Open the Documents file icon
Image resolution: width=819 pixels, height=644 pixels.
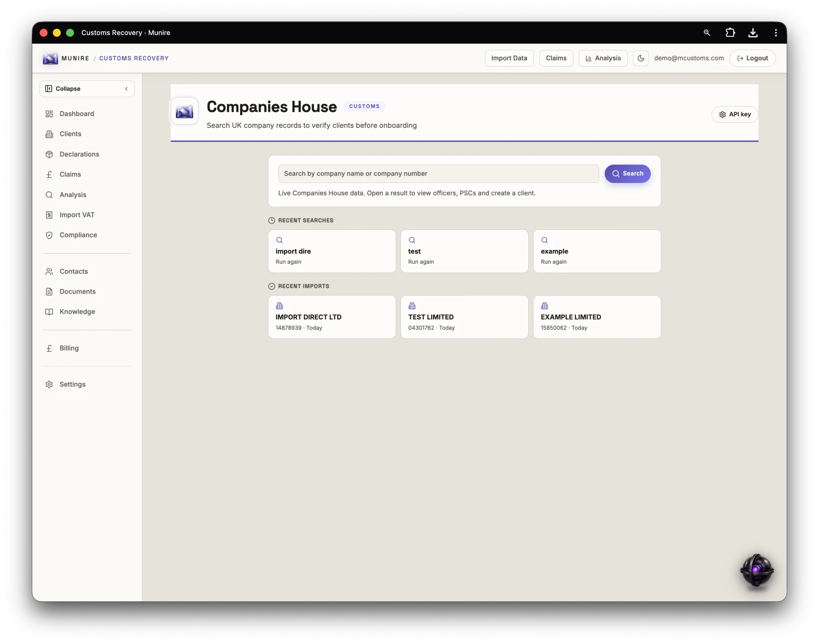point(49,292)
